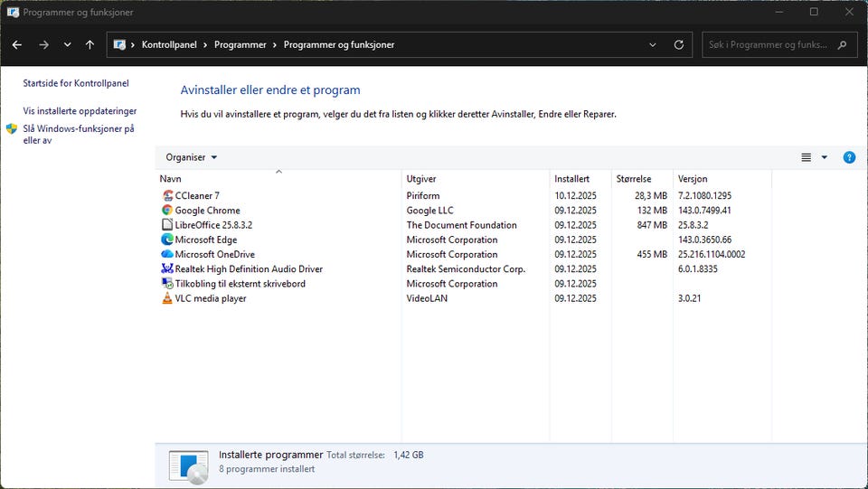The image size is (868, 489).
Task: Click the 28,3 MB size cell
Action: pyautogui.click(x=651, y=195)
